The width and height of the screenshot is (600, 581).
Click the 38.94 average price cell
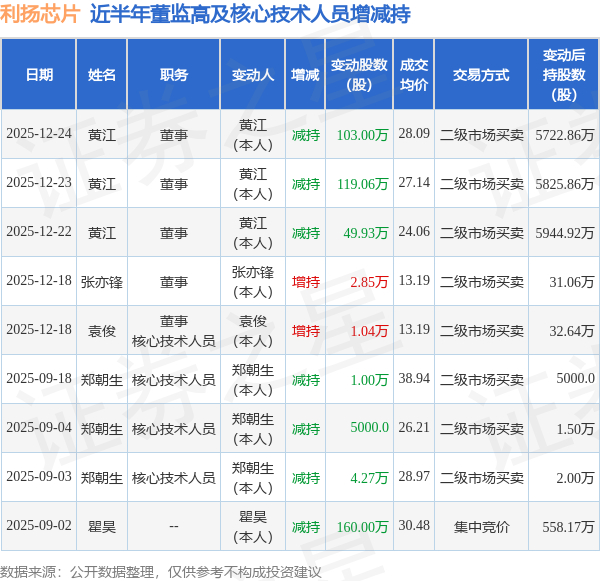pos(414,379)
